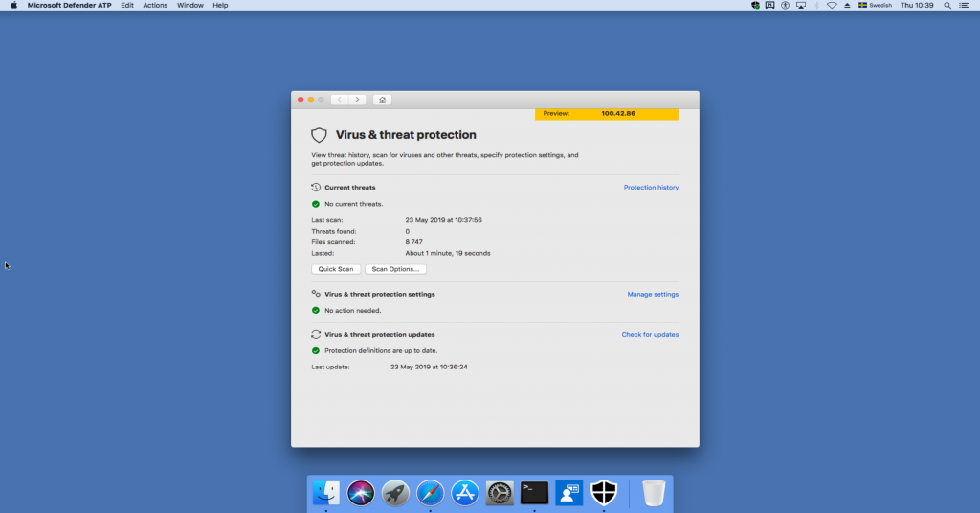980x513 pixels.
Task: Open the App Store from the Dock
Action: tap(465, 493)
